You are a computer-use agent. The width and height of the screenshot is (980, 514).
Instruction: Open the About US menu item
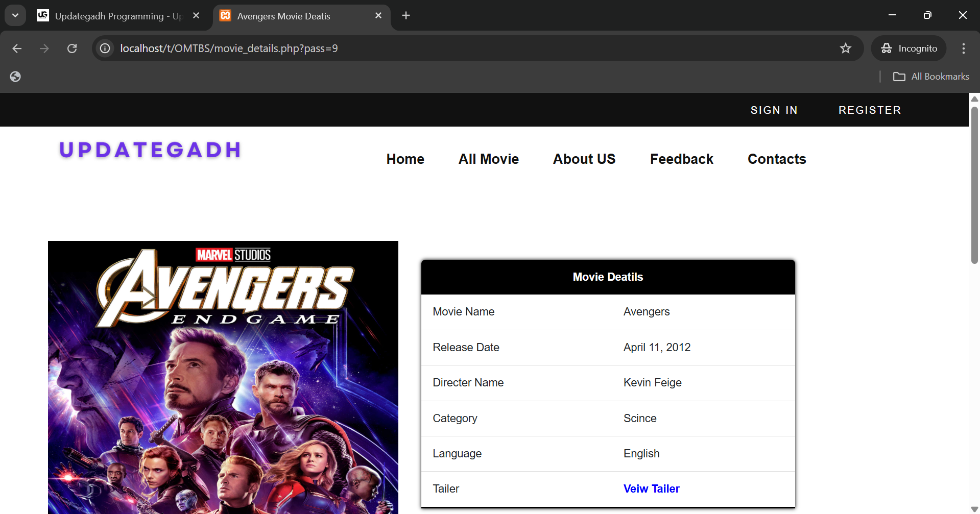tap(585, 159)
